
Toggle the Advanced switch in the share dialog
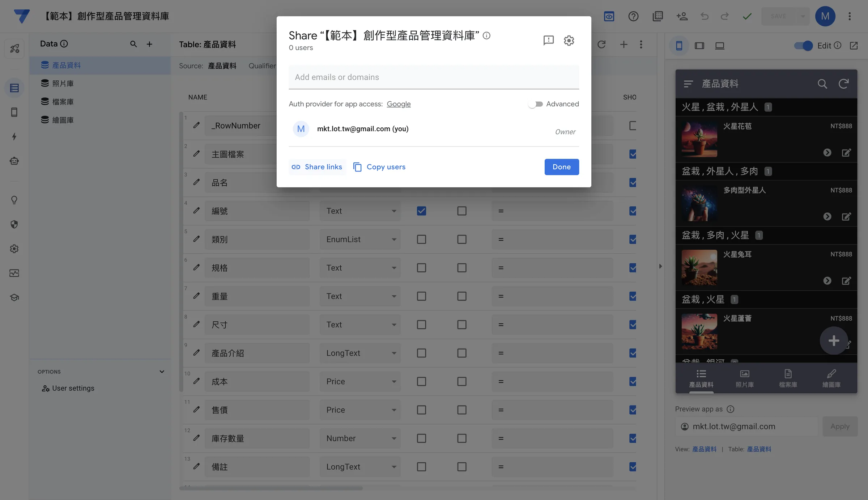point(536,104)
